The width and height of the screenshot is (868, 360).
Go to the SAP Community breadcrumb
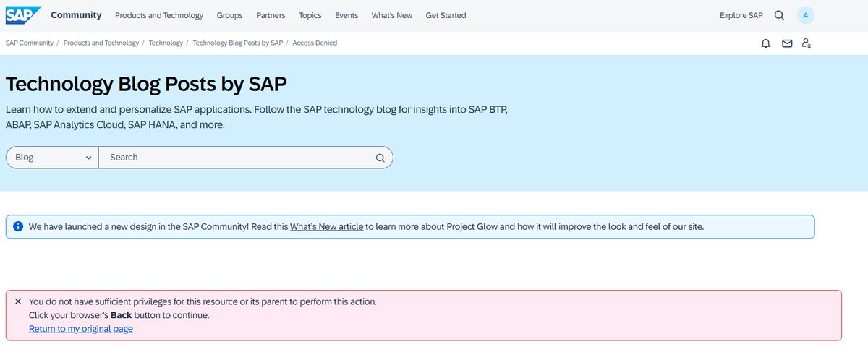tap(30, 43)
